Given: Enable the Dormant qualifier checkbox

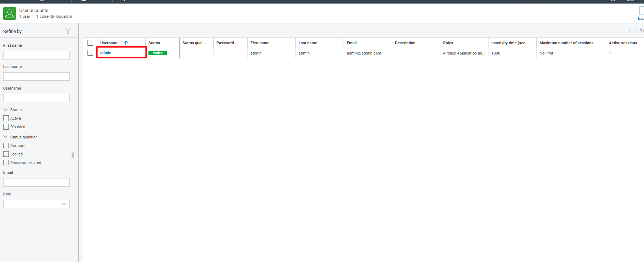Looking at the screenshot, I should point(6,146).
